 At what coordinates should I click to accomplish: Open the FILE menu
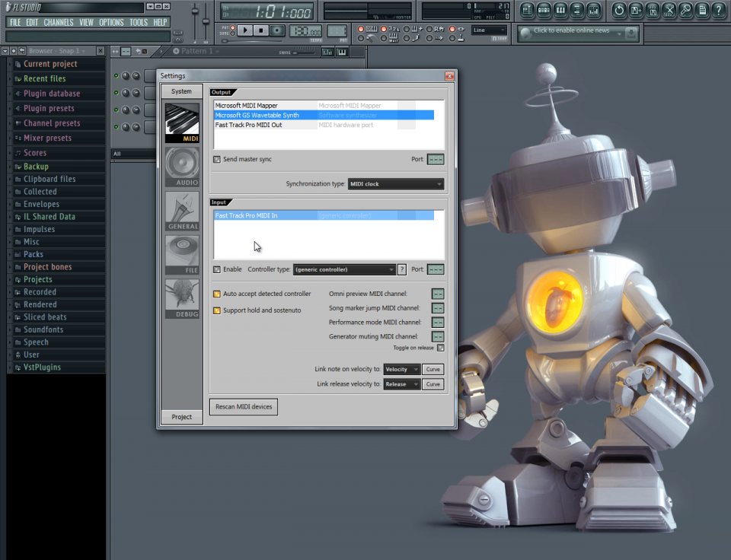point(15,22)
